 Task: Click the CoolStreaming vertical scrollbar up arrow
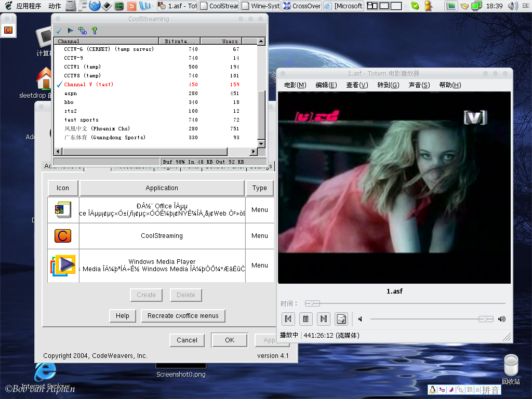point(261,42)
